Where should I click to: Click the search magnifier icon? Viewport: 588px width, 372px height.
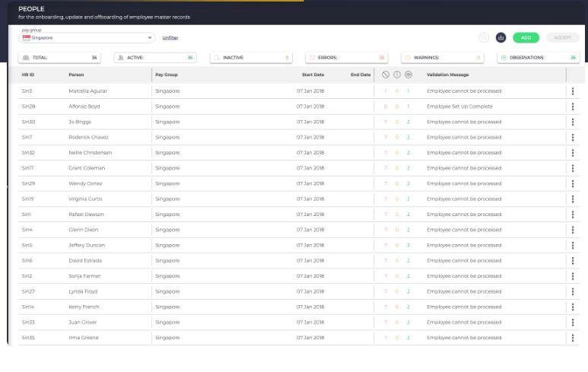[483, 37]
